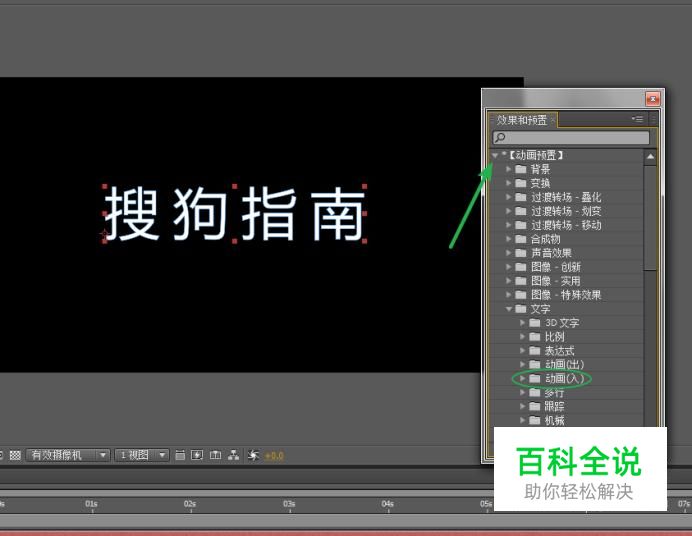Image resolution: width=692 pixels, height=536 pixels.
Task: Open the effects panel options menu icon
Action: click(637, 119)
